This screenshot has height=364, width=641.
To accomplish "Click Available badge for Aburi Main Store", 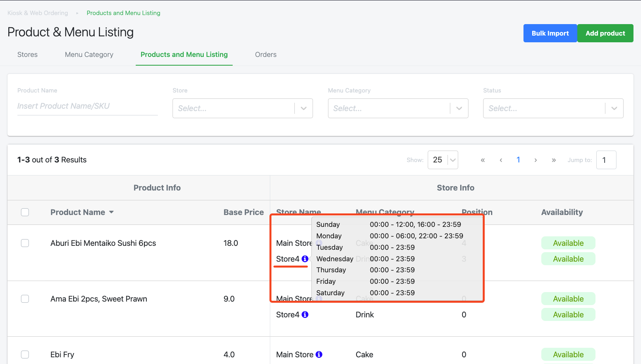I will point(568,243).
